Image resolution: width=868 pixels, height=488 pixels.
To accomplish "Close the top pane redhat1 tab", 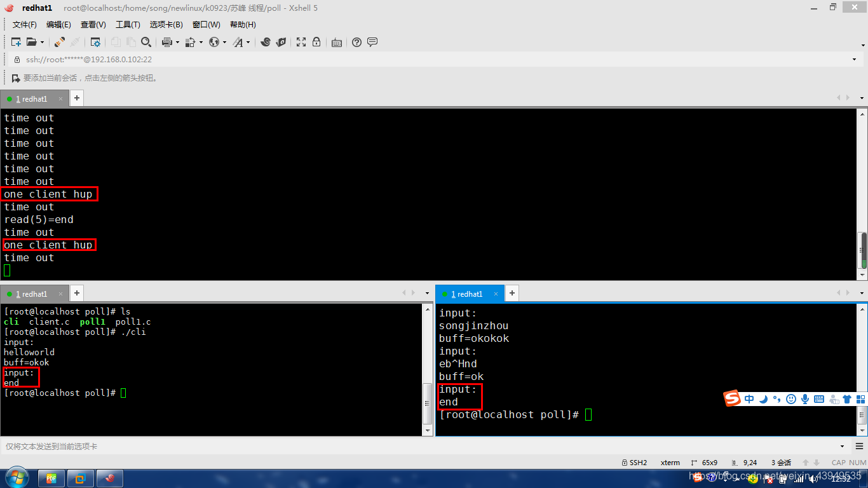I will [61, 98].
